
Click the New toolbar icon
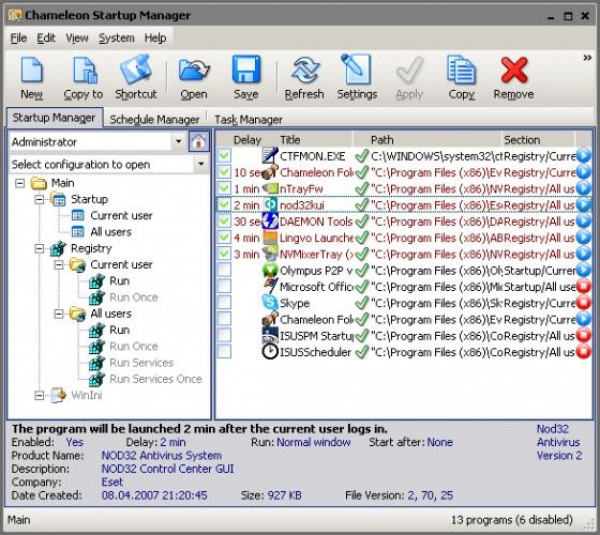[x=32, y=70]
